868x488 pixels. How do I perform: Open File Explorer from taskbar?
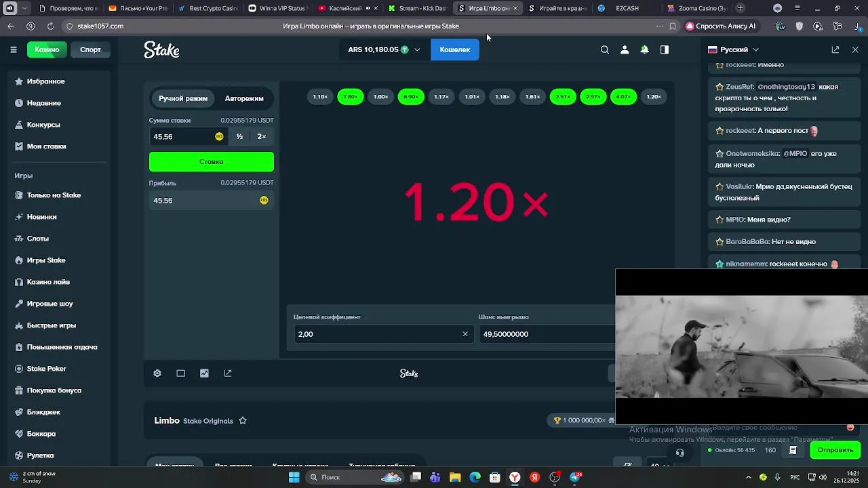(455, 477)
